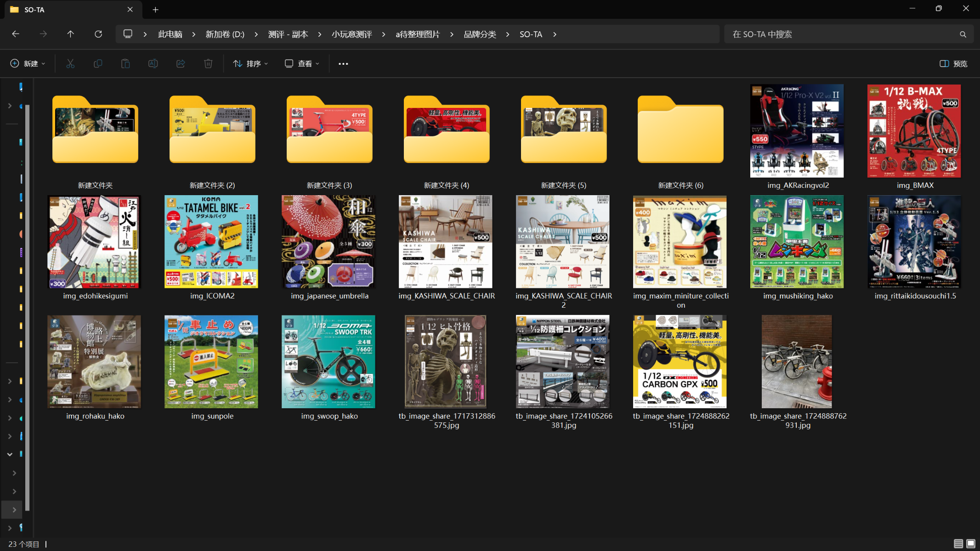Screen dimensions: 980x551
Task: Click the Delete trash icon
Action: (x=208, y=64)
